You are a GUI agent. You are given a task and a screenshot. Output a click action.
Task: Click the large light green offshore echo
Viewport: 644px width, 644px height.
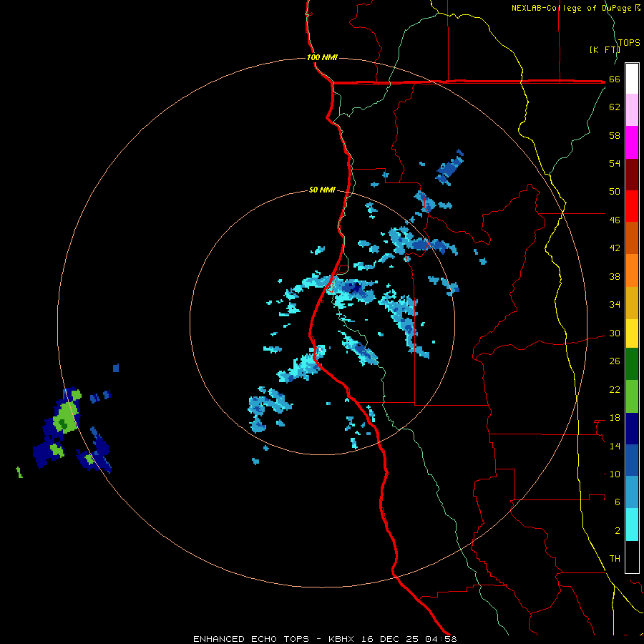point(66,417)
